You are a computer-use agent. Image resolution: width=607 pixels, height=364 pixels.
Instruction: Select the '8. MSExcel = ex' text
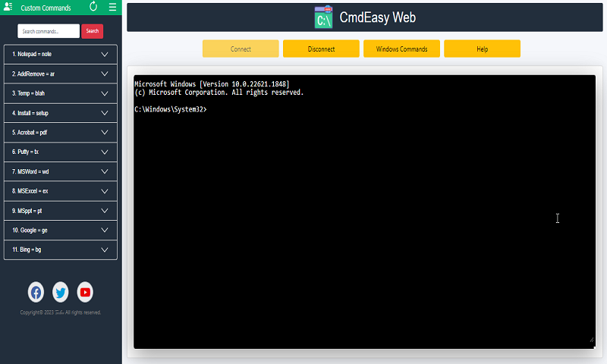point(30,190)
